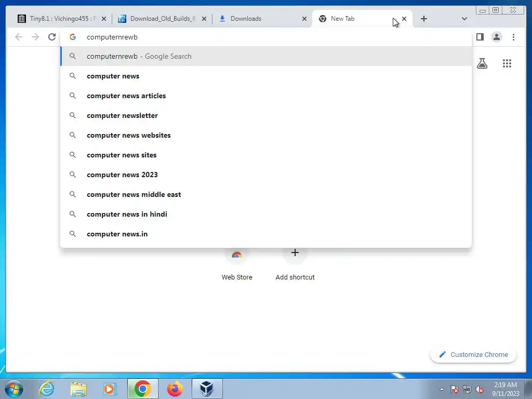
Task: Switch to the Downloads tab
Action: point(261,19)
